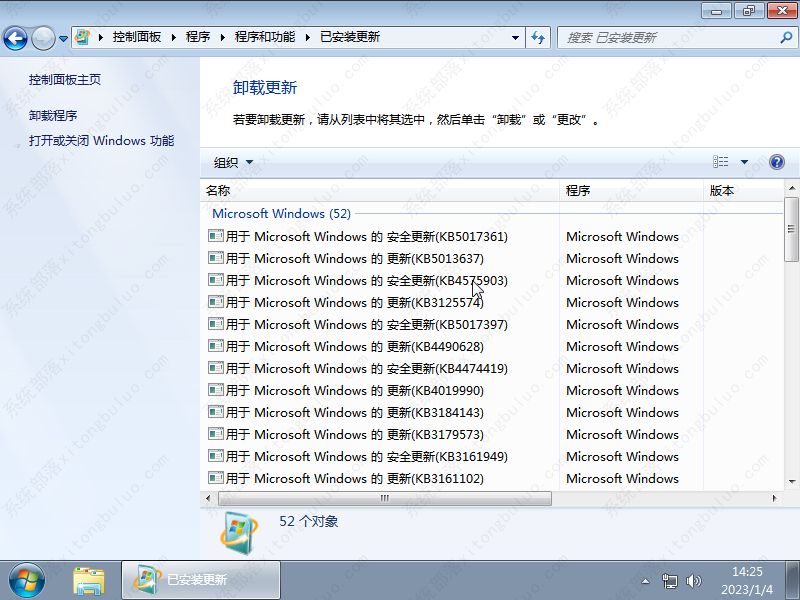Select update KB5017361 in the list
800x600 pixels.
(366, 237)
